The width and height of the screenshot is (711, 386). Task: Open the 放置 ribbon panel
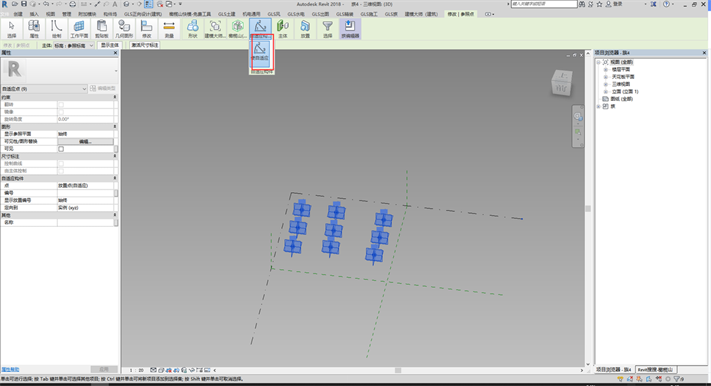point(305,29)
